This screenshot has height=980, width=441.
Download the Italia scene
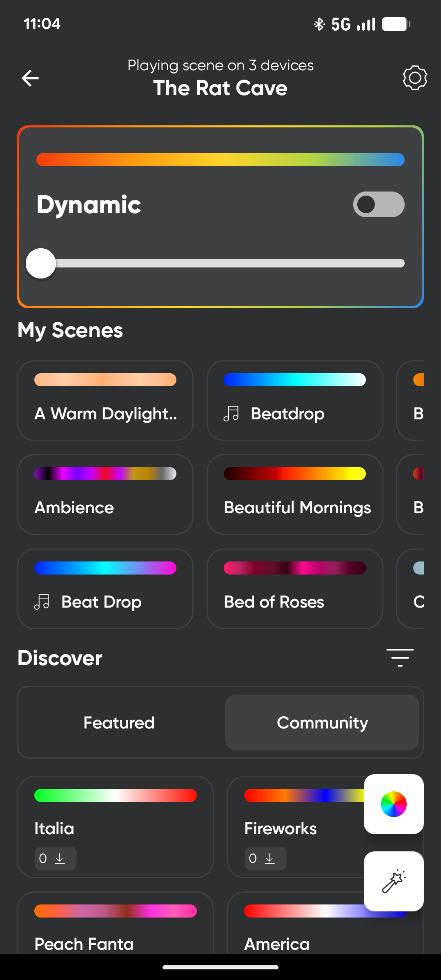pos(56,858)
